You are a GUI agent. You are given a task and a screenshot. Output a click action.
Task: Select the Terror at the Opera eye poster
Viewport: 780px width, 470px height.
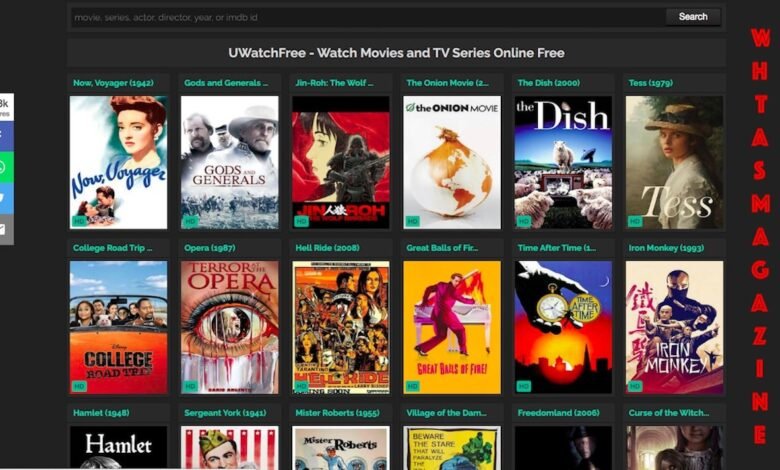tap(230, 328)
